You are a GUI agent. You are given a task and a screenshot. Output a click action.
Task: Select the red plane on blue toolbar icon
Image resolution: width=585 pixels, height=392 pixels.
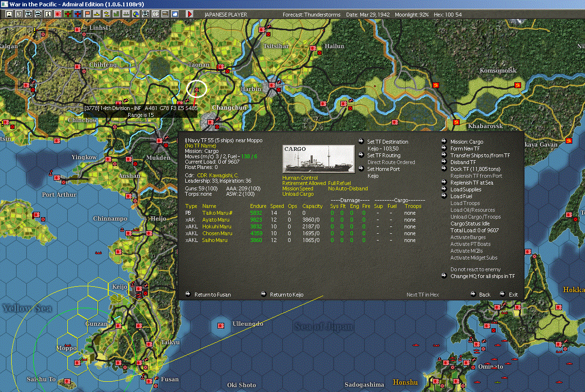click(x=77, y=14)
